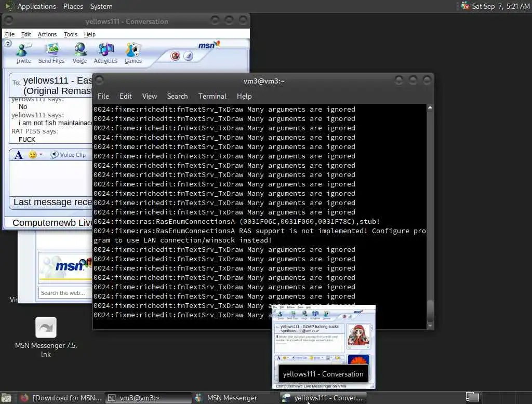
Task: Open the System menu in top panel
Action: [x=101, y=6]
